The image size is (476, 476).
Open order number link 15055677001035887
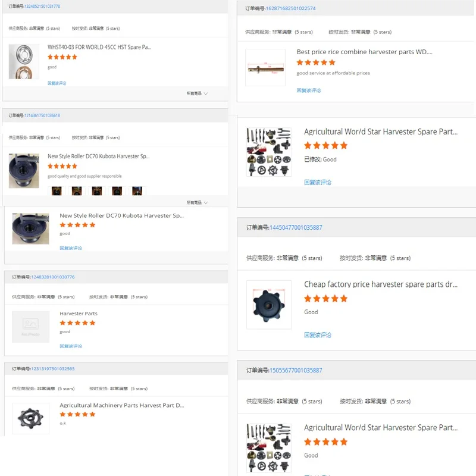pyautogui.click(x=296, y=370)
